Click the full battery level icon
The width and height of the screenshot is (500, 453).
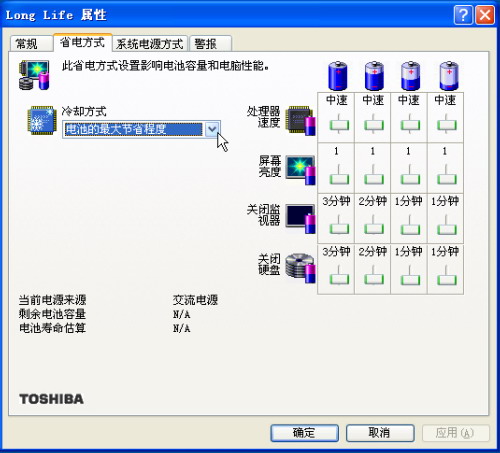(x=338, y=76)
